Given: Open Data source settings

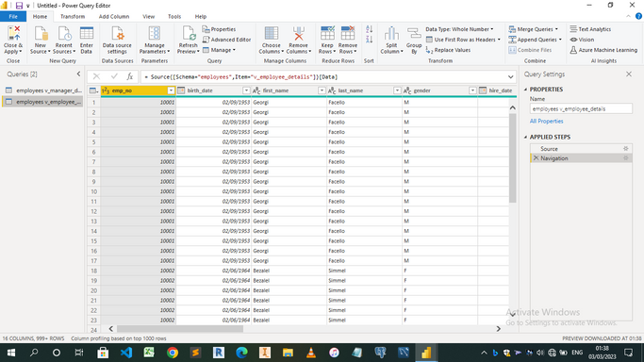Looking at the screenshot, I should point(117,40).
